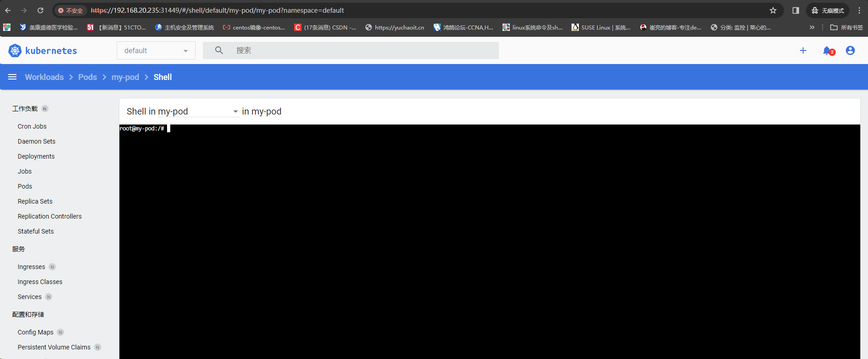
Task: Select Services in the sidebar
Action: (30, 297)
